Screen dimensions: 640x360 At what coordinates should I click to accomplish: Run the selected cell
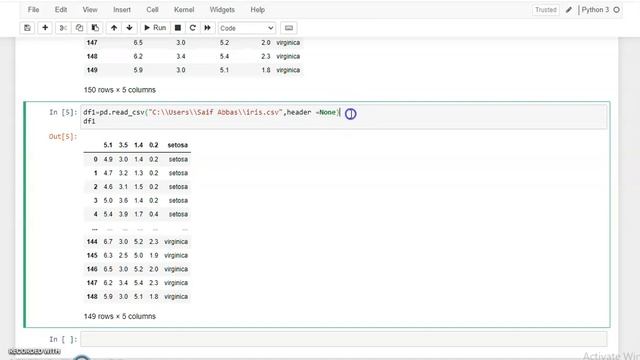tap(155, 28)
